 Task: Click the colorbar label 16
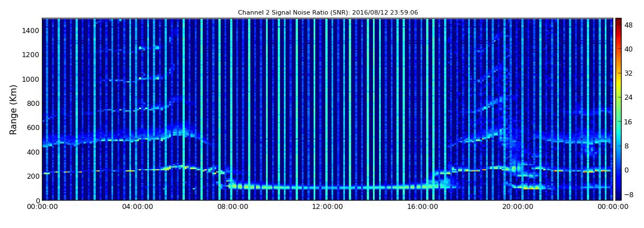tap(628, 122)
